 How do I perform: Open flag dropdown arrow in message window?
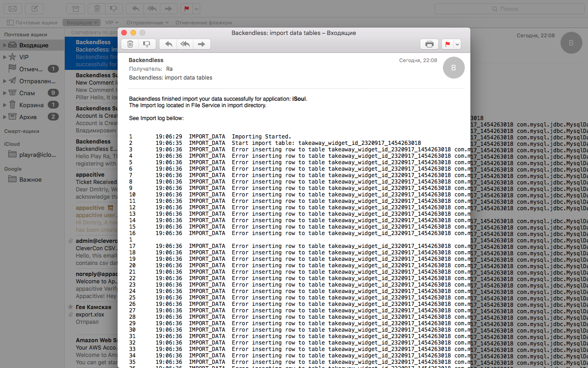click(x=458, y=44)
